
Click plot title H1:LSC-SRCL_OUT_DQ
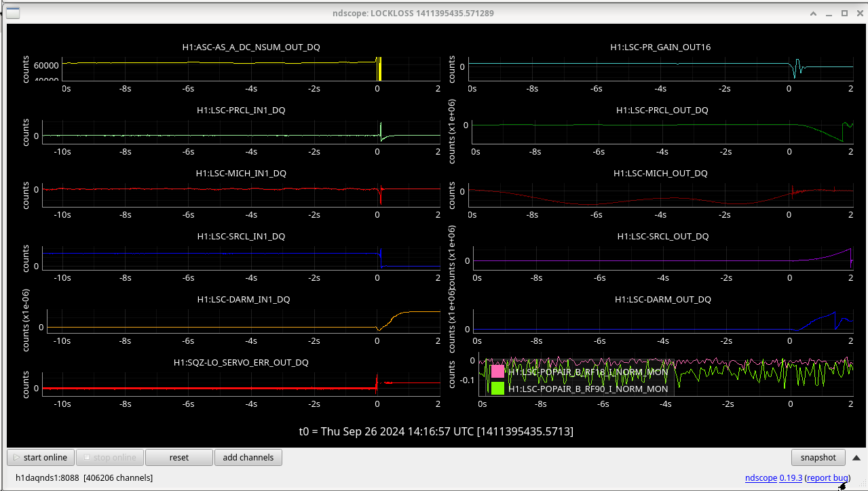[662, 236]
